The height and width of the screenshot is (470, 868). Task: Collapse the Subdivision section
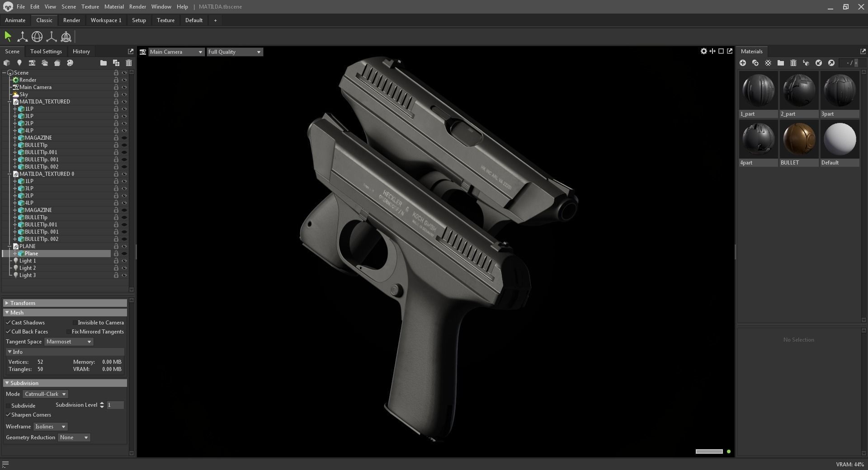[x=65, y=383]
